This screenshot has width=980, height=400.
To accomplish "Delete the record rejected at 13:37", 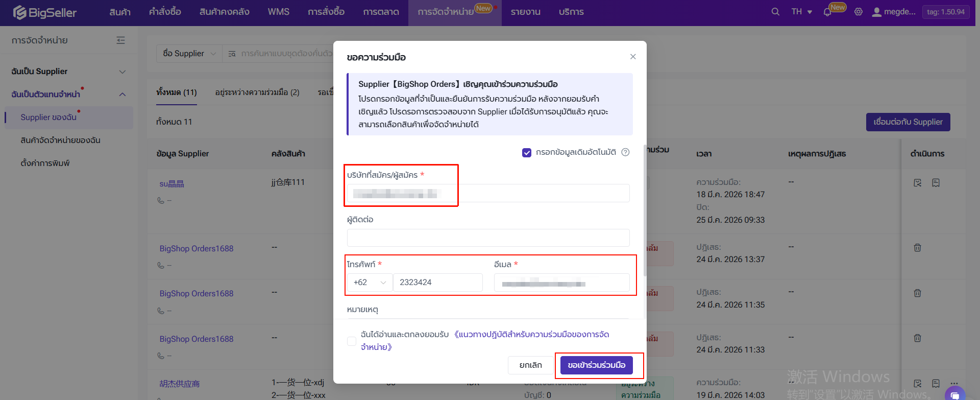I will coord(917,248).
